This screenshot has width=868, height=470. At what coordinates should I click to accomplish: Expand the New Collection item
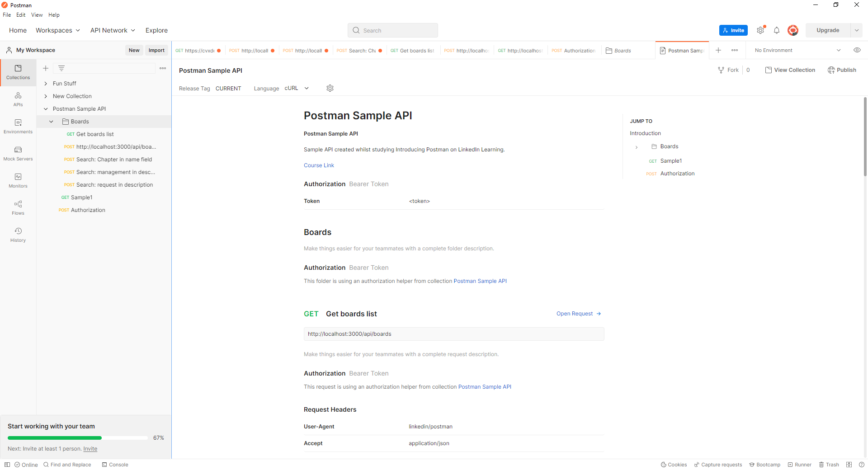(x=46, y=96)
